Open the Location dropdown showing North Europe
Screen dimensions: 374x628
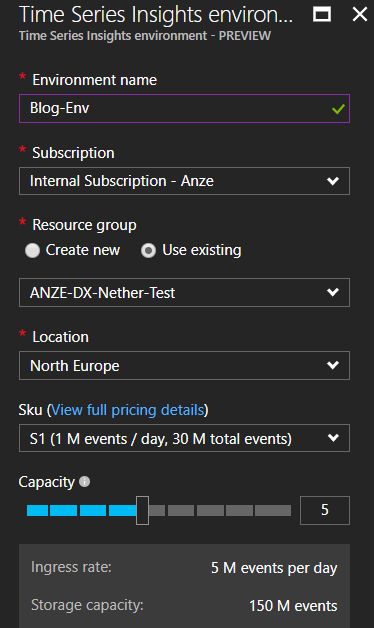184,365
